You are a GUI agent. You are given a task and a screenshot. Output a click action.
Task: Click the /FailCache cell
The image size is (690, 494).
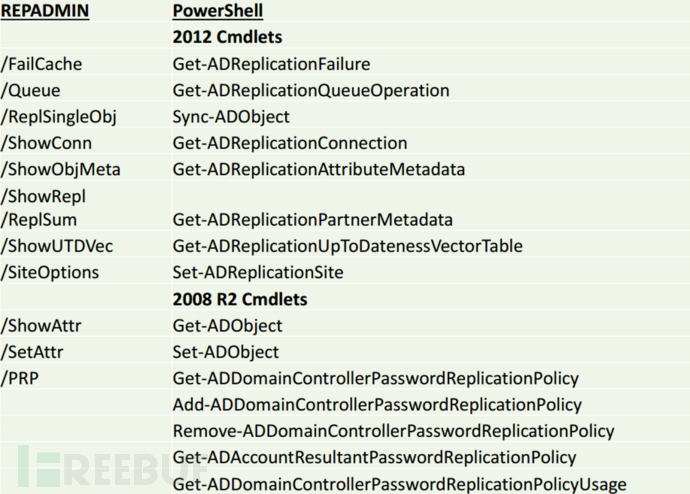tap(41, 64)
